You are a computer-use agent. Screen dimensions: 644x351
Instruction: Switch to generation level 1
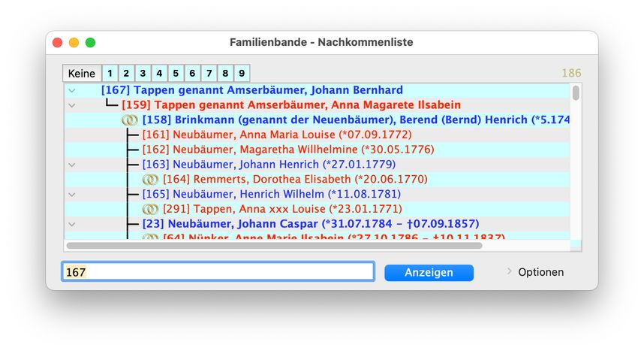(x=110, y=74)
